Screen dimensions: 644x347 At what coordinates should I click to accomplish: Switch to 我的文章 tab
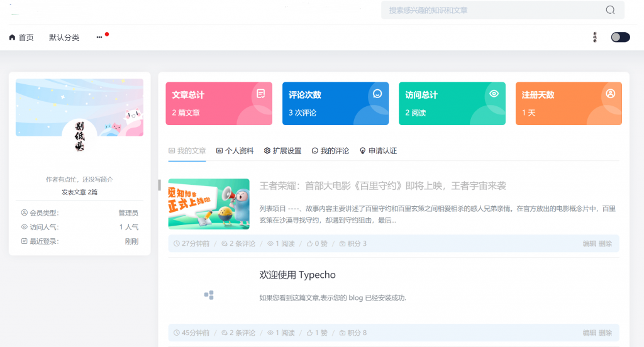(x=187, y=151)
